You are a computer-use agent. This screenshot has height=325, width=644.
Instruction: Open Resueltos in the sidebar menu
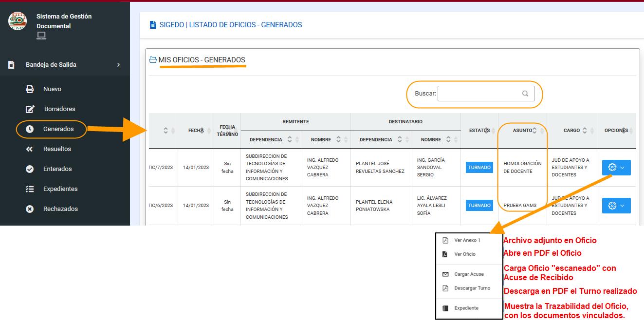(x=57, y=149)
